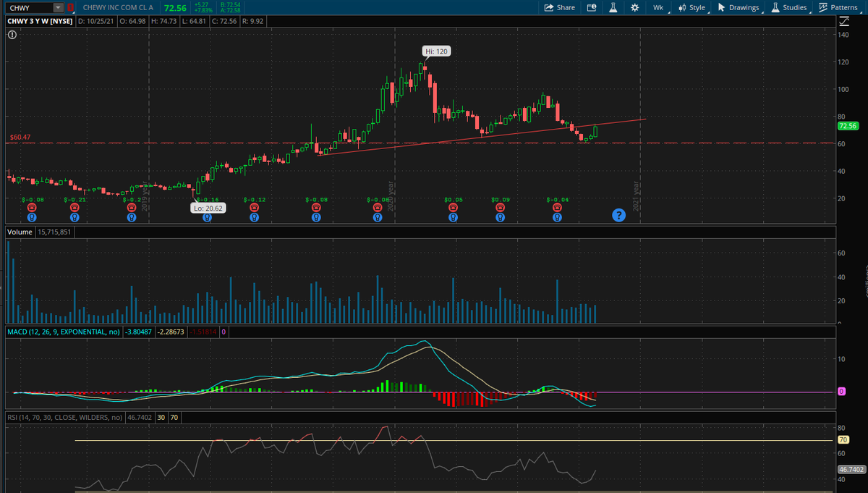Click the CHWY 3 Y W [NYSE] chart label
The height and width of the screenshot is (493, 868).
coord(38,22)
